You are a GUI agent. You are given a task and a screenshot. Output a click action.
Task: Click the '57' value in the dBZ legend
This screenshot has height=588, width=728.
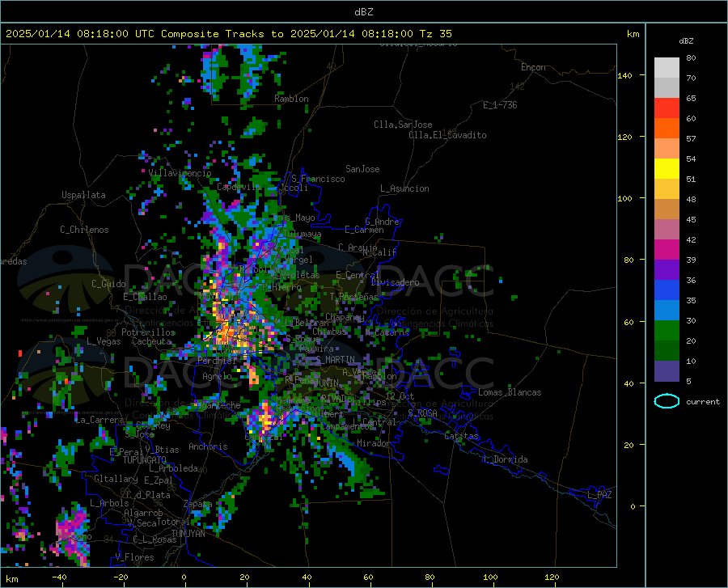click(691, 139)
